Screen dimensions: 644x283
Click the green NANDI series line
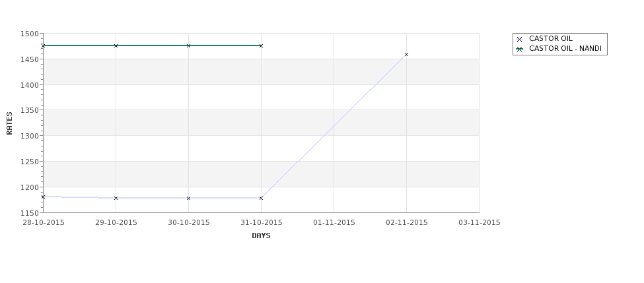click(152, 46)
